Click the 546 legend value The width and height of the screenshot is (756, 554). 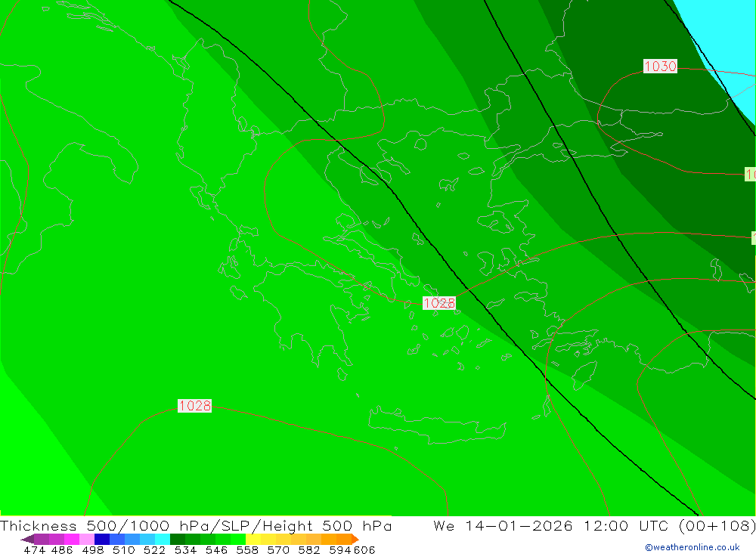(216, 549)
